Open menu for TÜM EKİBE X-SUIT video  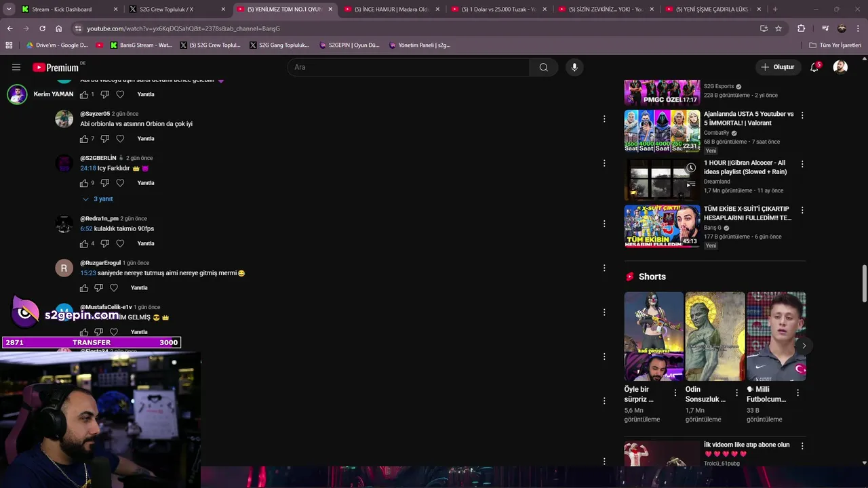(x=802, y=210)
